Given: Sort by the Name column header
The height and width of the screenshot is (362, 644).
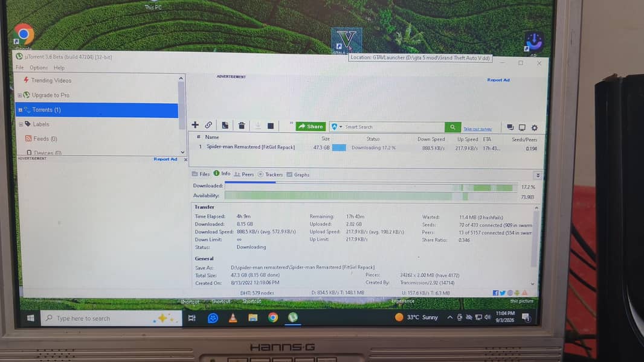Looking at the screenshot, I should (x=212, y=138).
